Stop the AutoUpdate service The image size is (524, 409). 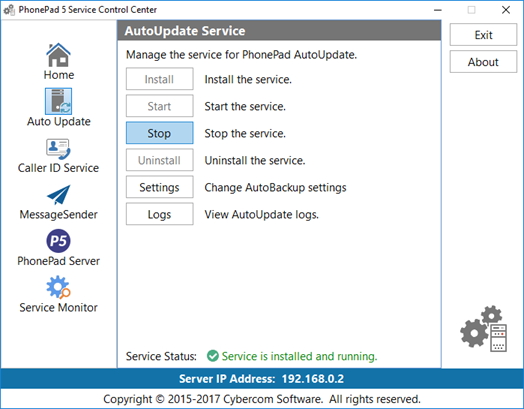[x=159, y=133]
